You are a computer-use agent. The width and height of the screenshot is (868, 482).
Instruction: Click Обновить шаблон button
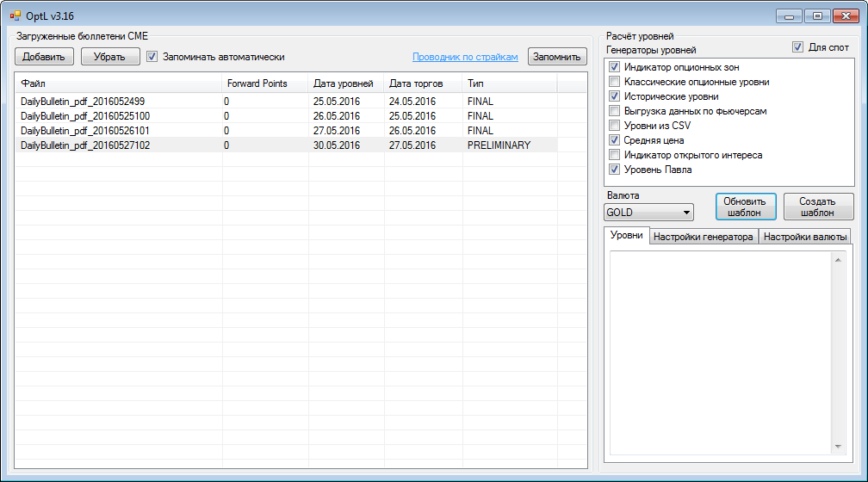[x=745, y=207]
